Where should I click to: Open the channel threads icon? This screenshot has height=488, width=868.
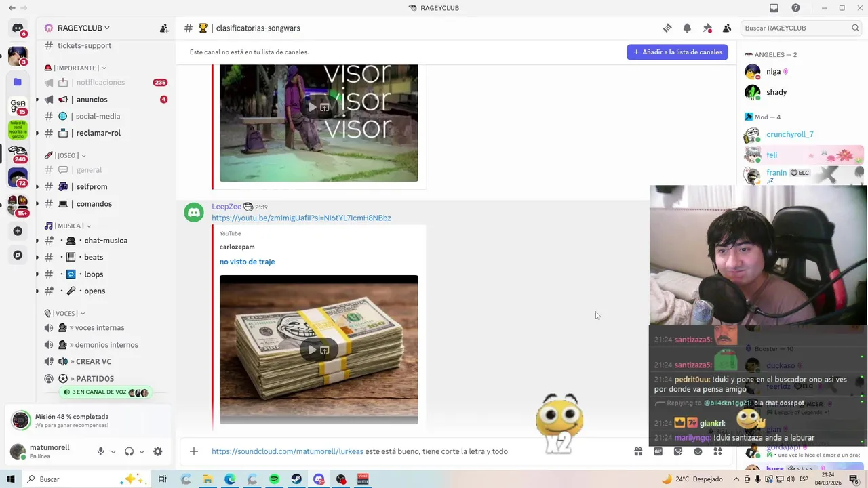click(x=667, y=28)
